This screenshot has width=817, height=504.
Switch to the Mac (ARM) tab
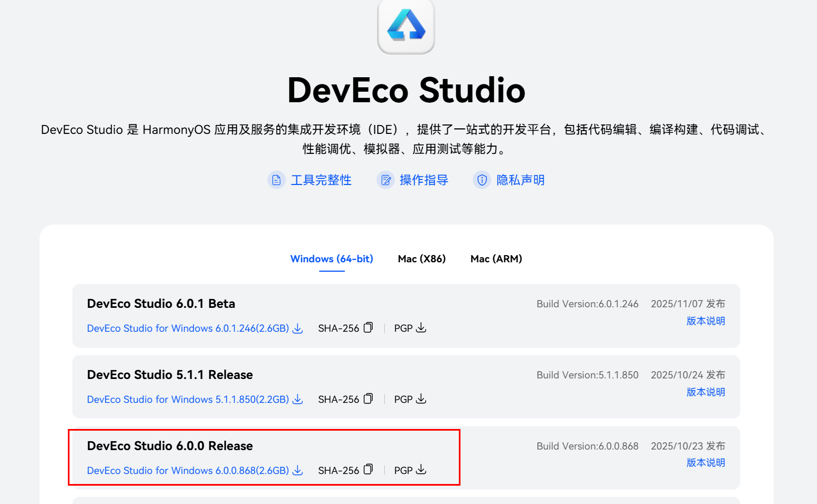point(496,258)
